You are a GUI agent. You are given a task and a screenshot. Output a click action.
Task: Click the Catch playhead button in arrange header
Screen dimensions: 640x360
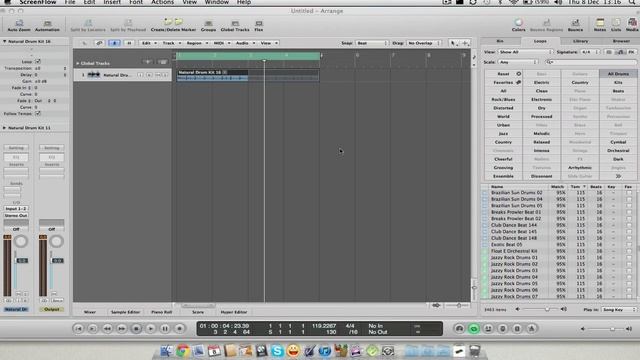tap(114, 43)
